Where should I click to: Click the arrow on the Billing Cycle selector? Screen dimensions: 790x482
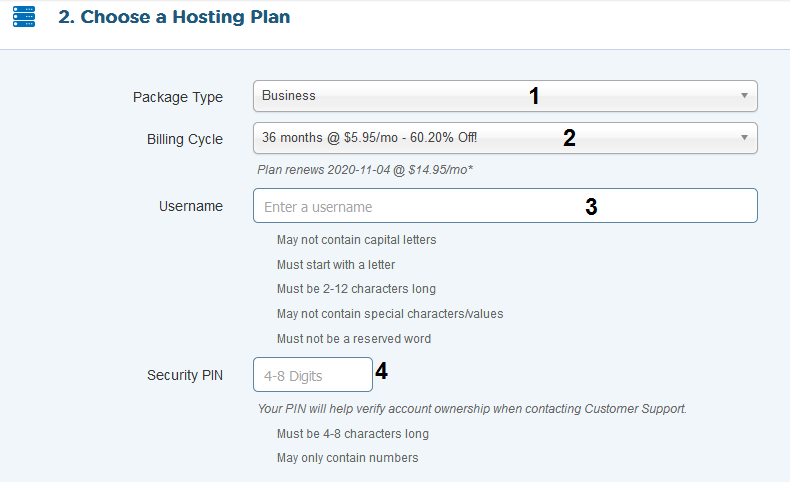click(744, 138)
